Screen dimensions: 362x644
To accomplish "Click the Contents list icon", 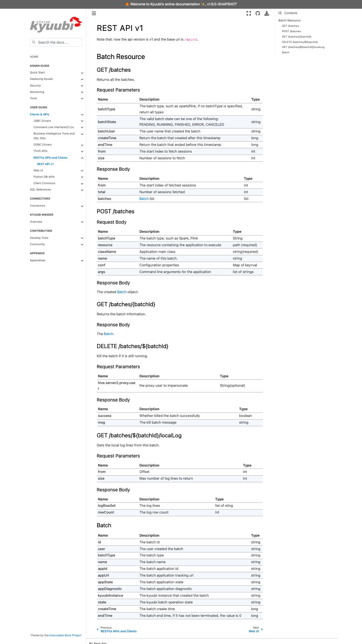I will coord(280,13).
